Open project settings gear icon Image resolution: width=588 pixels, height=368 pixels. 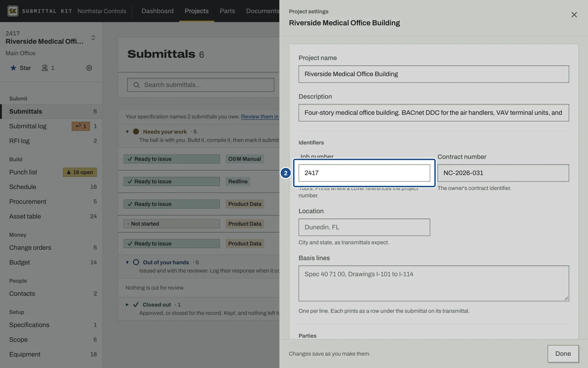point(89,68)
